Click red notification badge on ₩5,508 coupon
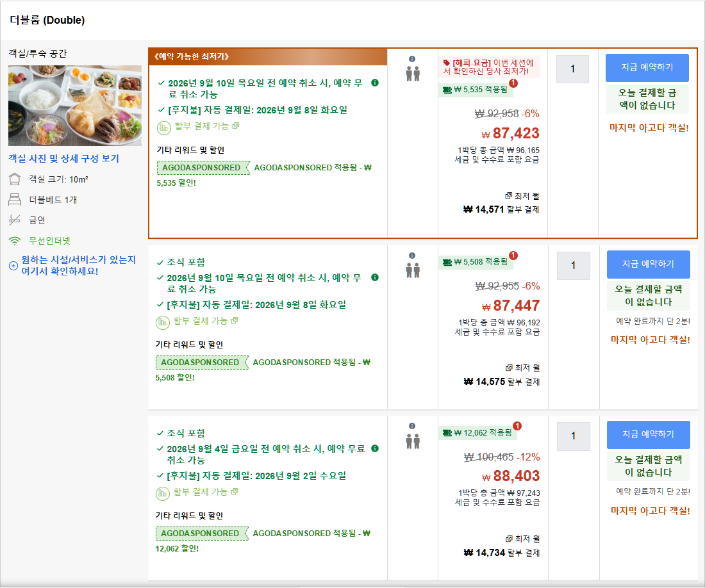The height and width of the screenshot is (588, 705). pos(513,255)
